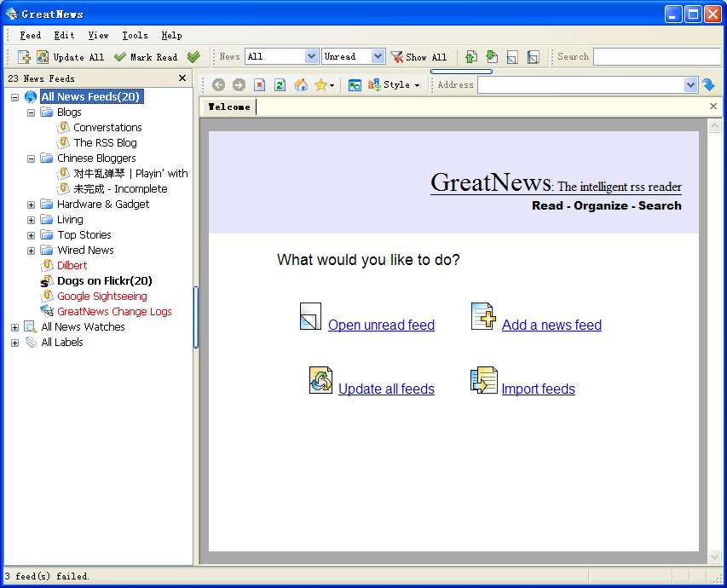Image resolution: width=727 pixels, height=588 pixels.
Task: Expand the All Labels node
Action: tap(14, 343)
